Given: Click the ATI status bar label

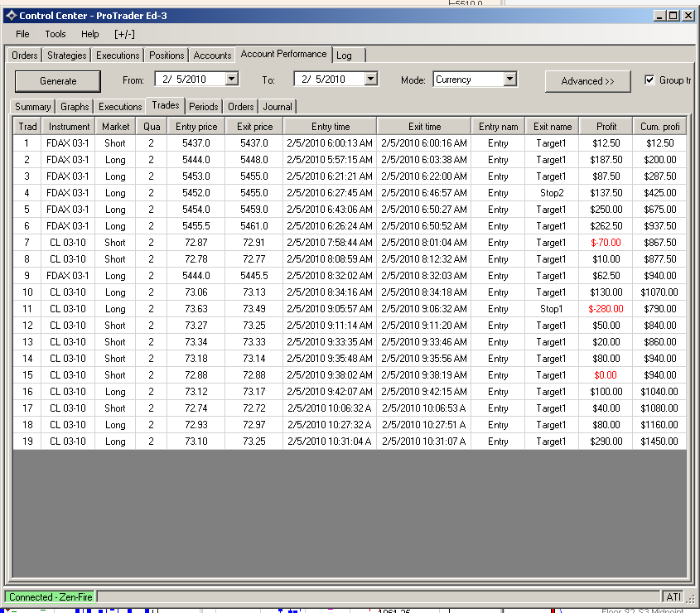Looking at the screenshot, I should (673, 597).
